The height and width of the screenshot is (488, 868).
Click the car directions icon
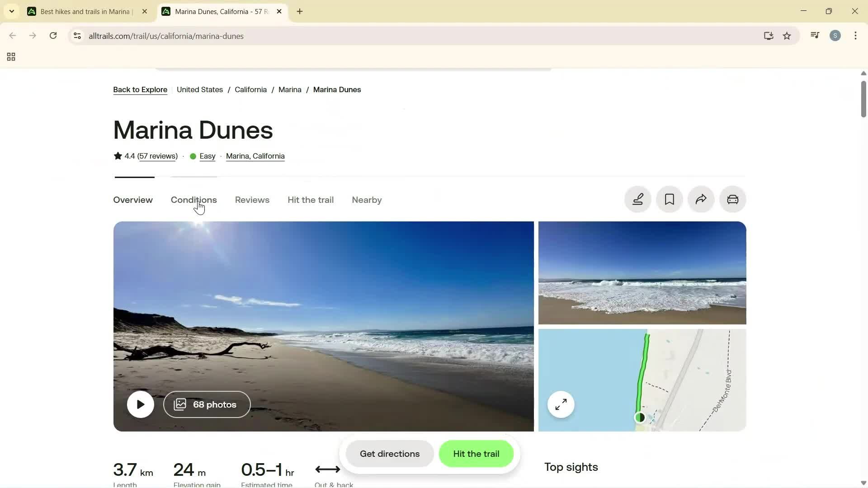point(732,199)
